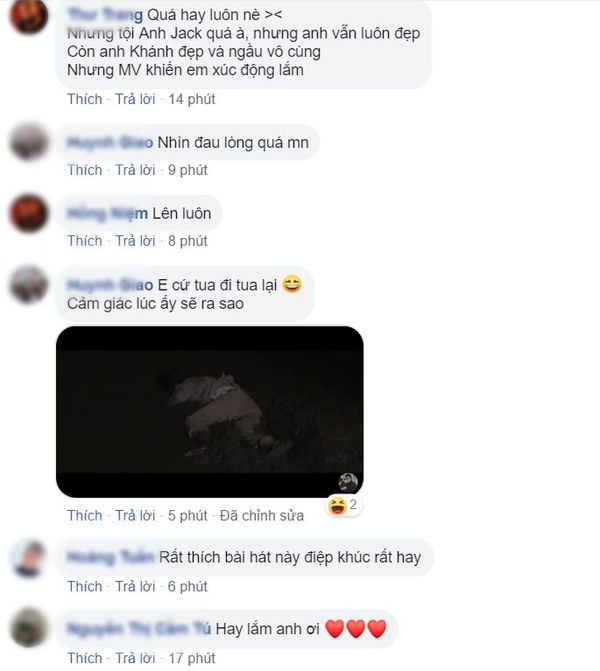
Task: Click Trả lời under the 14 phút comment
Action: click(x=135, y=99)
